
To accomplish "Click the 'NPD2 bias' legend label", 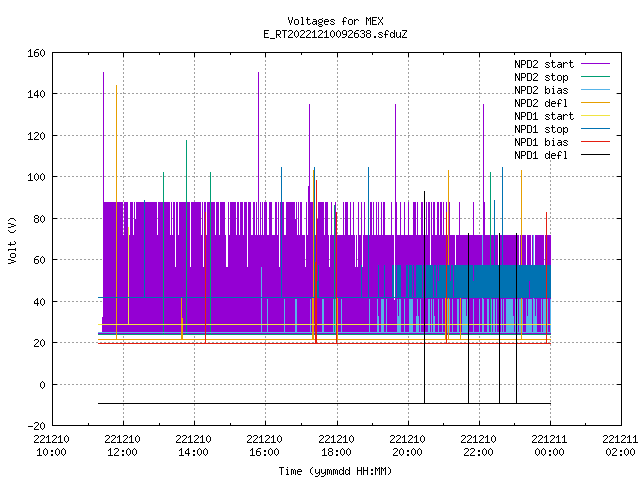I will tap(541, 90).
